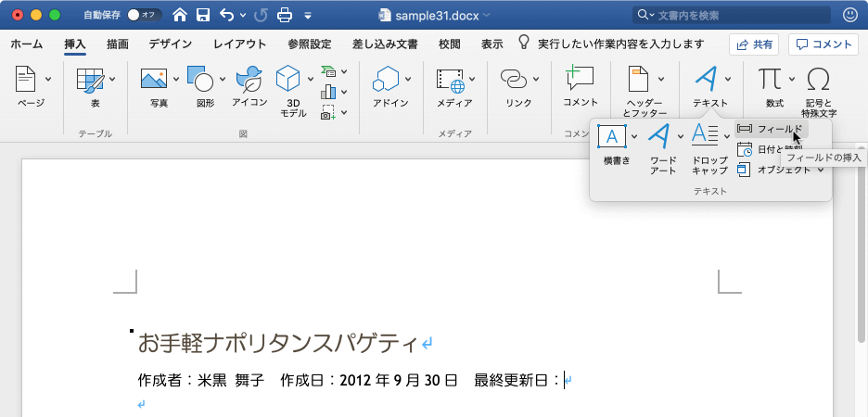Insert a picture via 写真 icon
This screenshot has height=417, width=868.
click(x=154, y=79)
